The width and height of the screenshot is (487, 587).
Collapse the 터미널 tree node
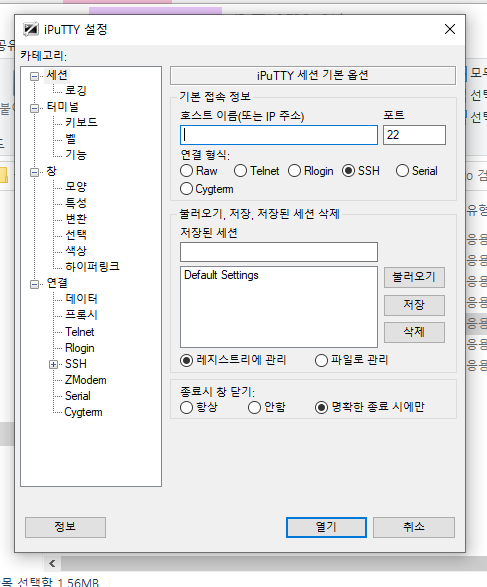pyautogui.click(x=34, y=109)
